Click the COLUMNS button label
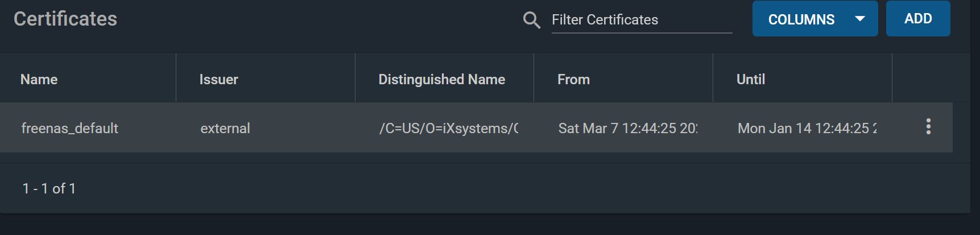The image size is (980, 235). tap(801, 19)
